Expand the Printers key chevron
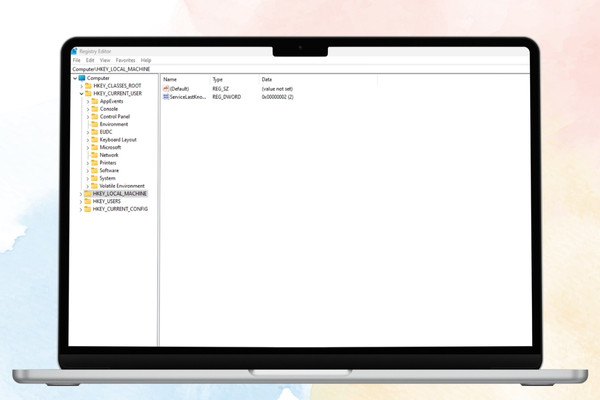The width and height of the screenshot is (600, 400). [x=88, y=163]
